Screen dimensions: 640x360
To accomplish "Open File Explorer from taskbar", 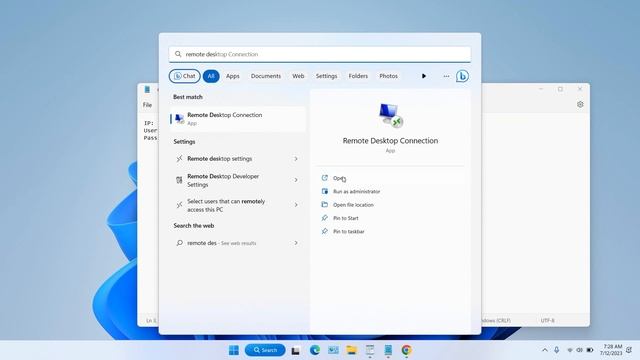I will coord(351,350).
